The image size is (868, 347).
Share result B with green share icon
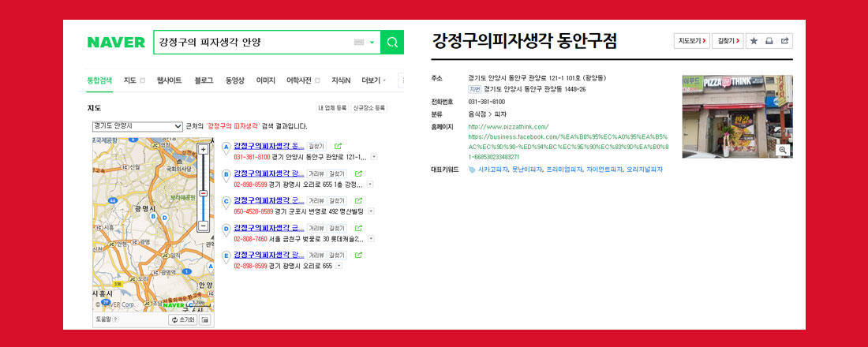[x=359, y=173]
